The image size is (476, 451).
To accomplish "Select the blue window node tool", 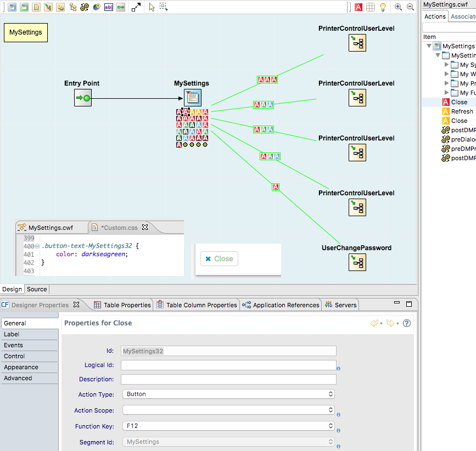I will (x=12, y=7).
